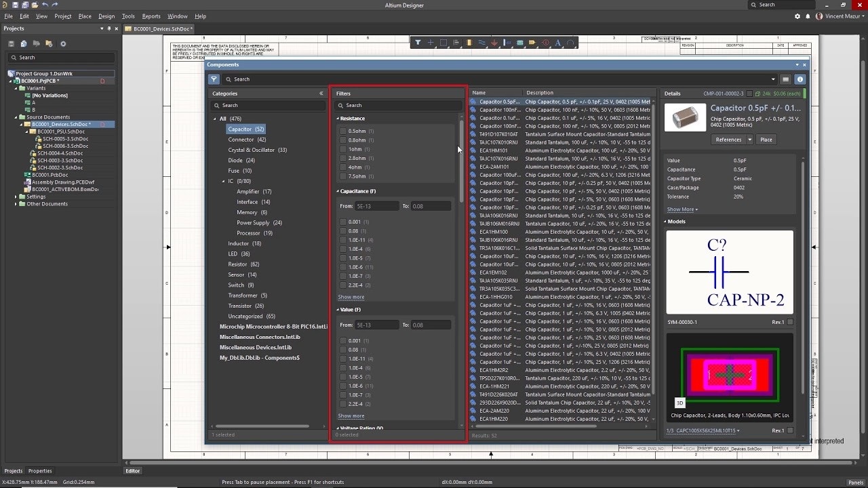Check the 1.0E-11 capacitance filter
Viewport: 868px width, 488px height.
click(343, 240)
